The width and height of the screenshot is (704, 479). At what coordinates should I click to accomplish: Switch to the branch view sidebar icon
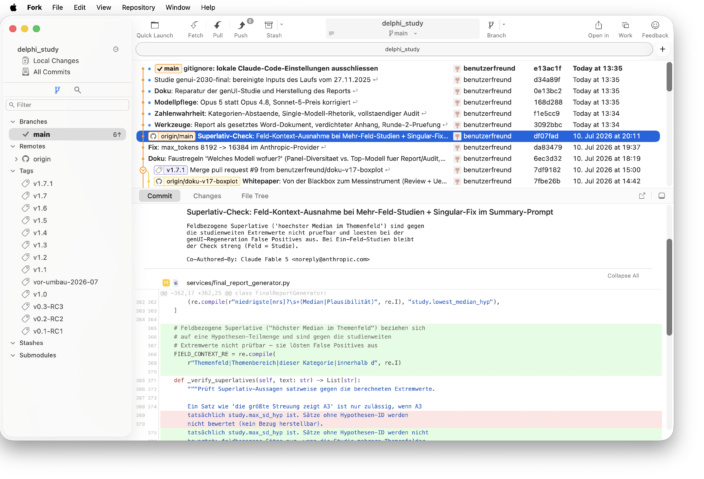pyautogui.click(x=57, y=90)
